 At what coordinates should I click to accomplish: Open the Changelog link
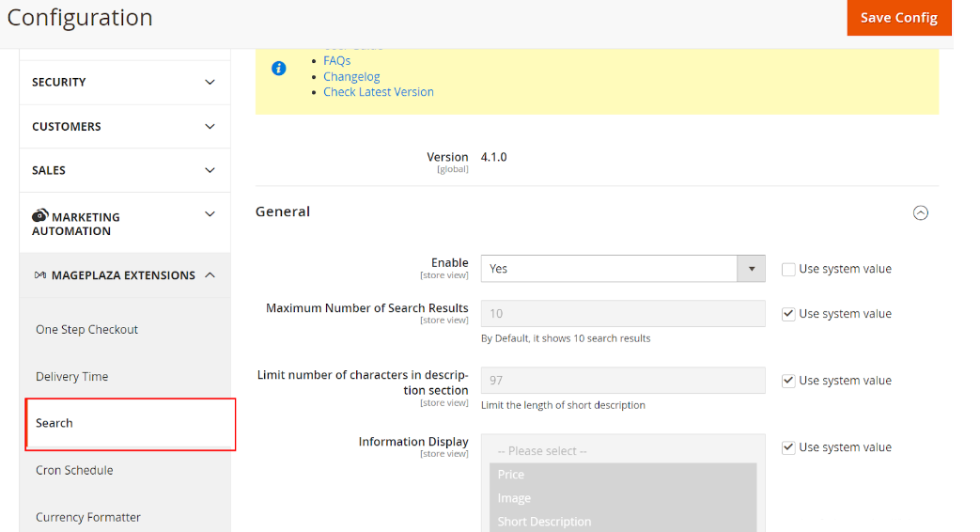351,76
